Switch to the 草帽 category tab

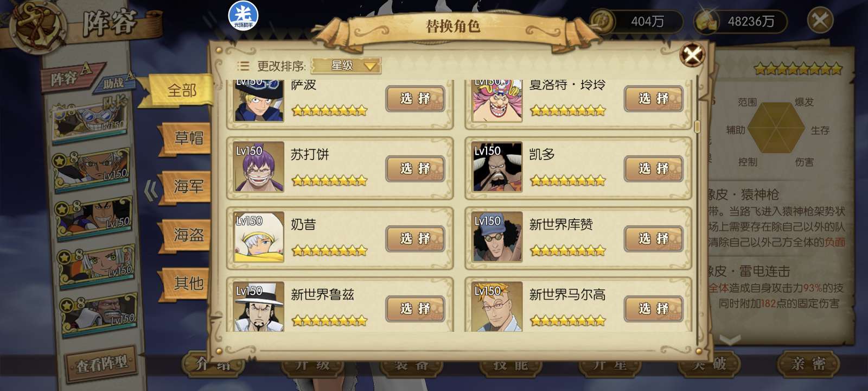coord(188,138)
